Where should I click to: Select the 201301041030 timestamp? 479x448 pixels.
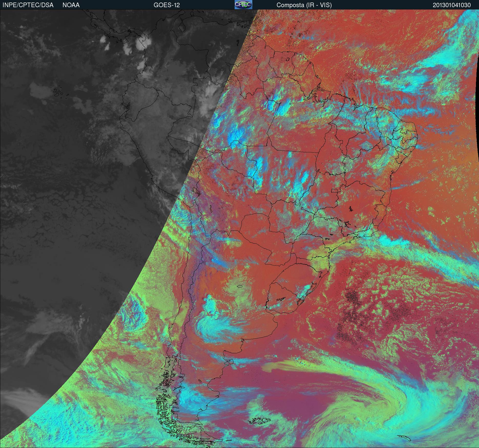(x=452, y=5)
